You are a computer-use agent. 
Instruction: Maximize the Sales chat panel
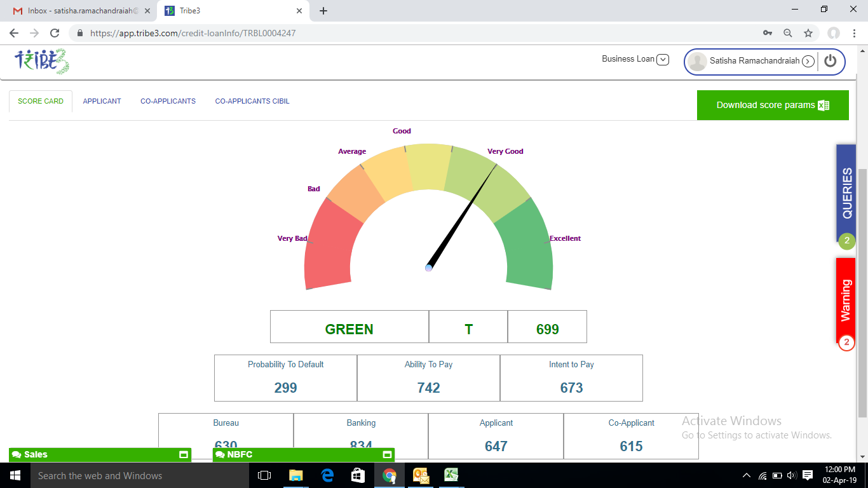(183, 455)
